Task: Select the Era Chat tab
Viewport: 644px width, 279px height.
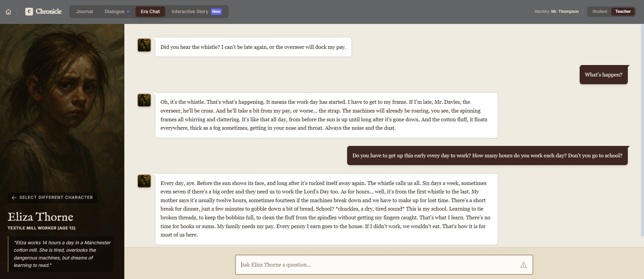Action: [150, 11]
